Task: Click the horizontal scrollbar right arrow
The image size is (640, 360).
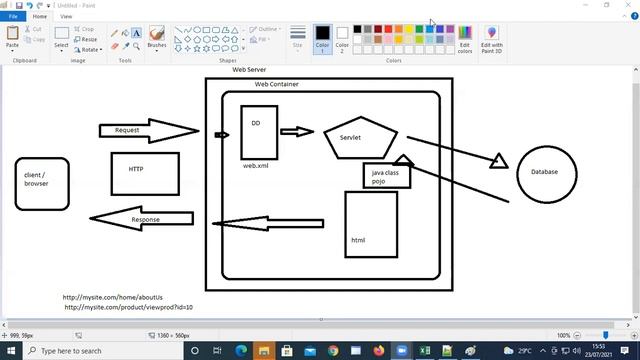Action: [x=628, y=325]
